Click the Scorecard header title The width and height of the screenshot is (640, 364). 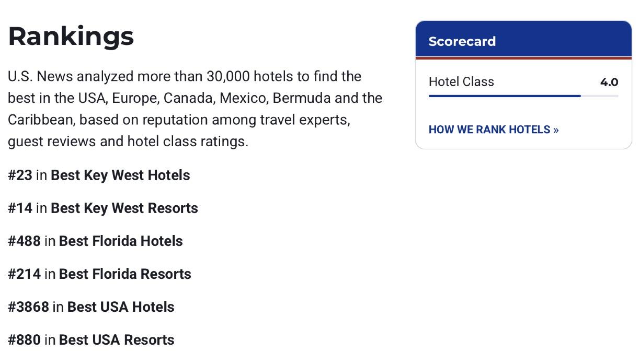pos(462,41)
